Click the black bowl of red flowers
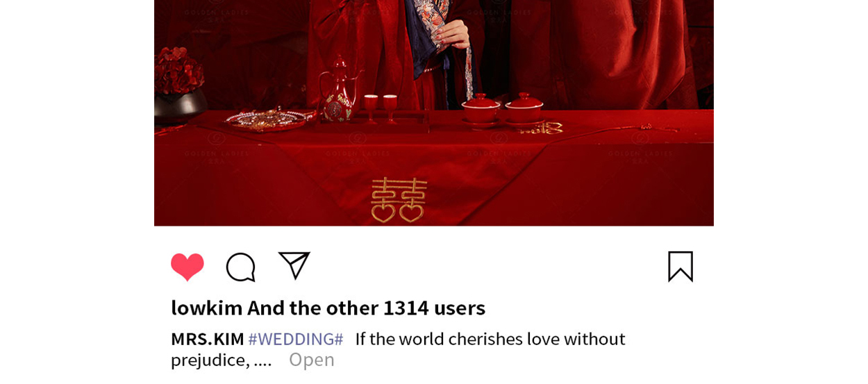Viewport: 868px width, 384px height. coord(179,85)
